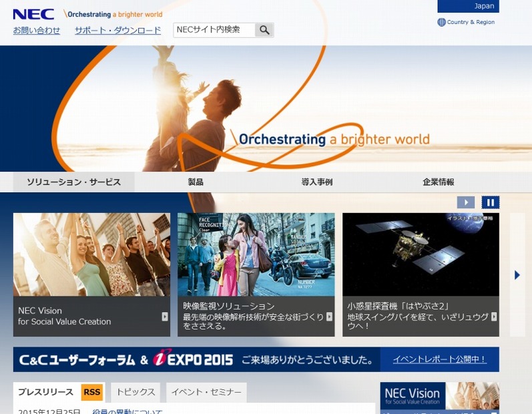This screenshot has height=414, width=532.
Task: Advance carousel with the right arrow
Action: point(517,275)
